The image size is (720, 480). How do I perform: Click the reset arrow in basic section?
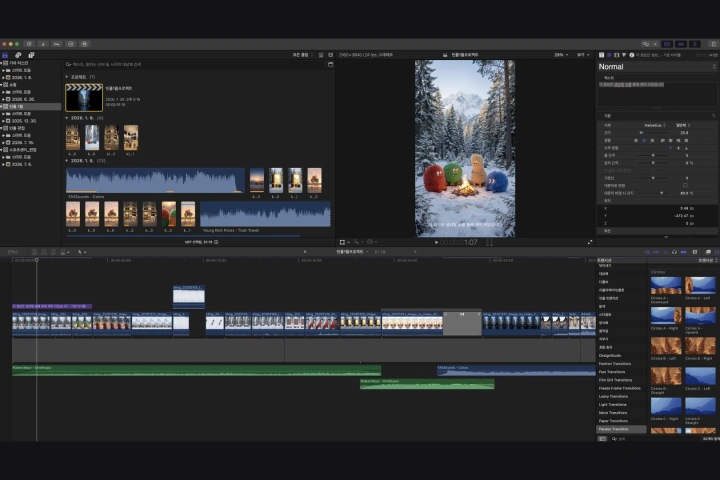tap(713, 116)
